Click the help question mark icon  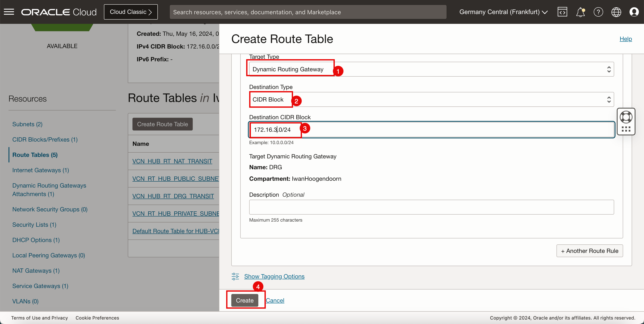click(x=598, y=12)
